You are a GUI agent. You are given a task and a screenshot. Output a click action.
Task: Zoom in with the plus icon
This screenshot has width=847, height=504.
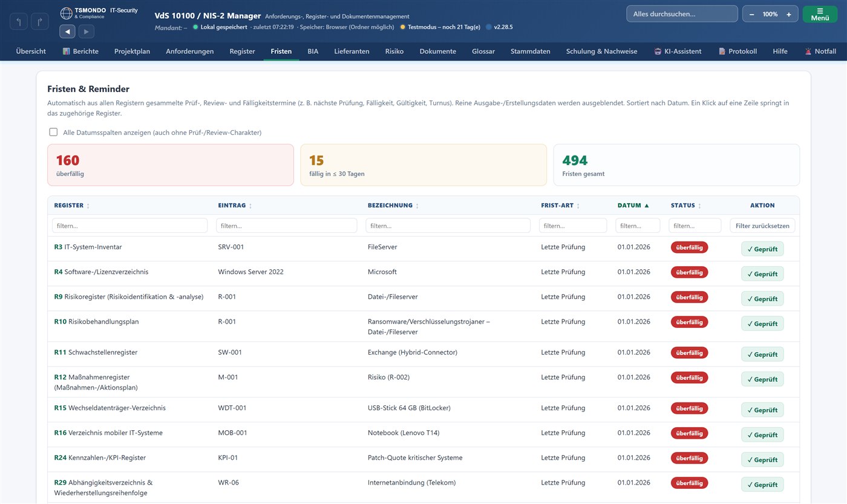(788, 14)
